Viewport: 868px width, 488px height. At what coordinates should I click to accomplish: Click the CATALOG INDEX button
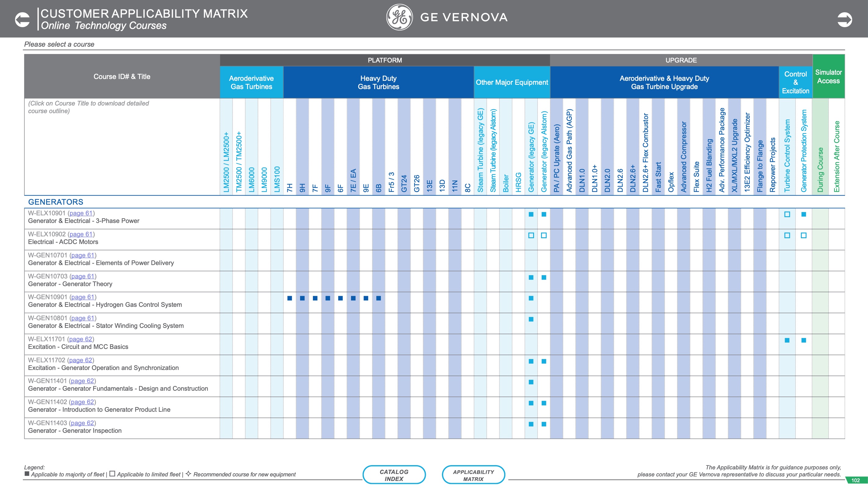394,475
